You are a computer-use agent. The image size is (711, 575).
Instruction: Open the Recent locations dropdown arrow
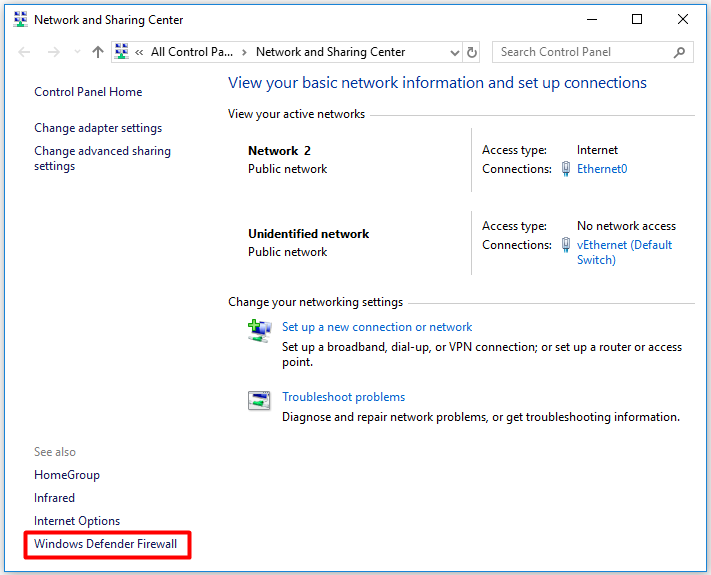point(75,53)
